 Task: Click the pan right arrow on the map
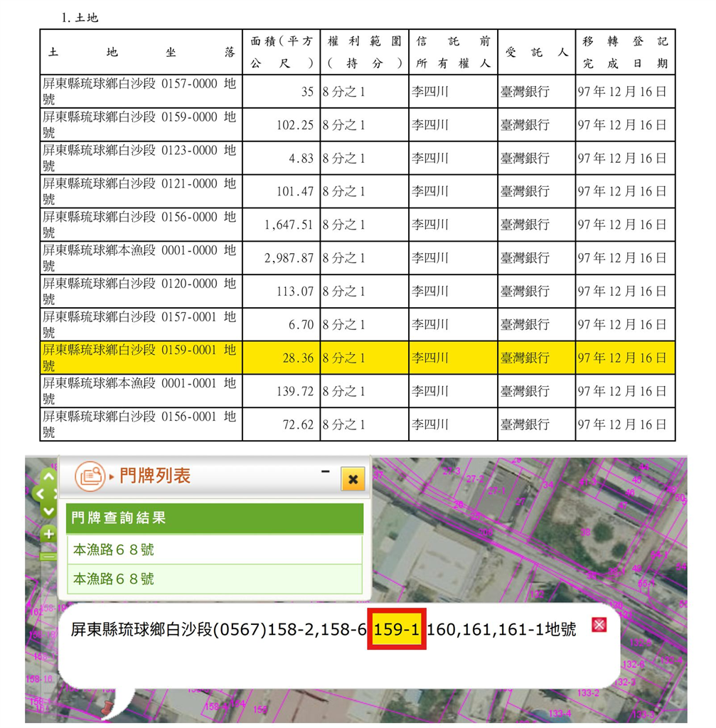pyautogui.click(x=56, y=493)
